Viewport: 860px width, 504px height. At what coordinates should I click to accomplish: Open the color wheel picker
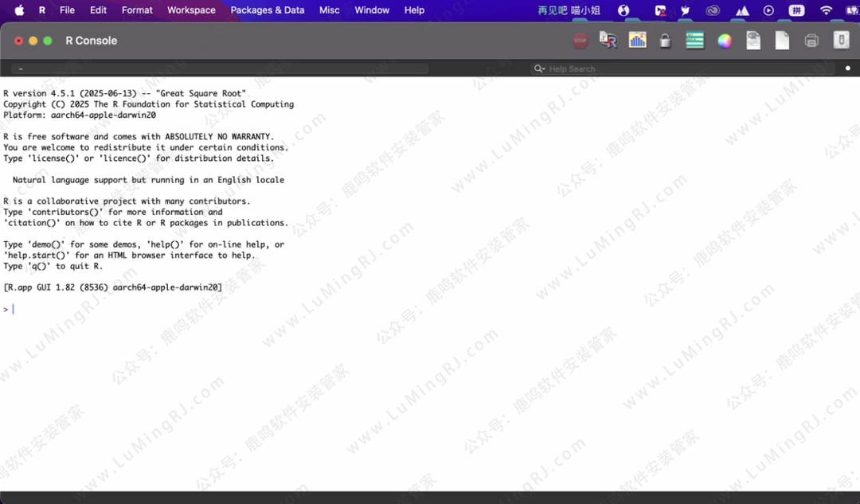point(724,41)
